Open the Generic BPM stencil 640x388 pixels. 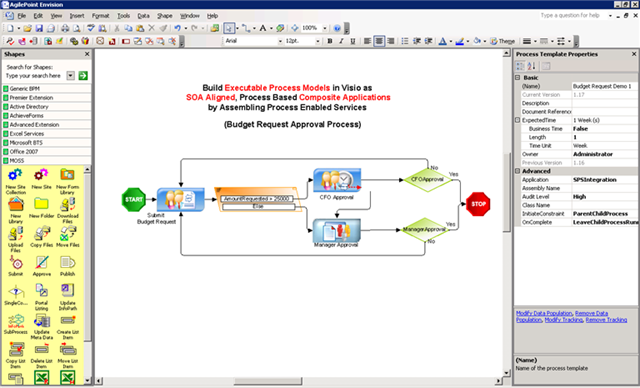(x=47, y=89)
